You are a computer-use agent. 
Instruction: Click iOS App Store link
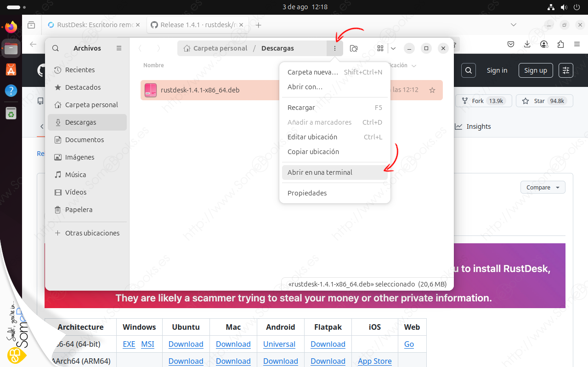pyautogui.click(x=375, y=361)
